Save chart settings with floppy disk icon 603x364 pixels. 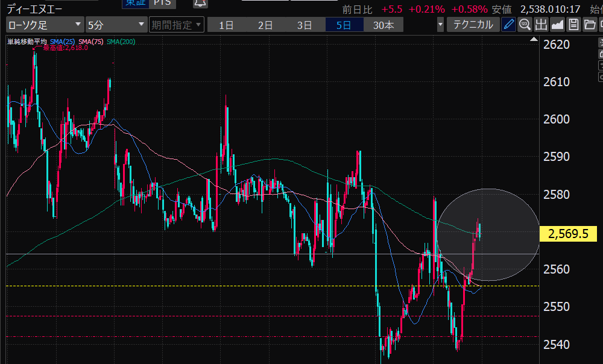click(x=573, y=25)
